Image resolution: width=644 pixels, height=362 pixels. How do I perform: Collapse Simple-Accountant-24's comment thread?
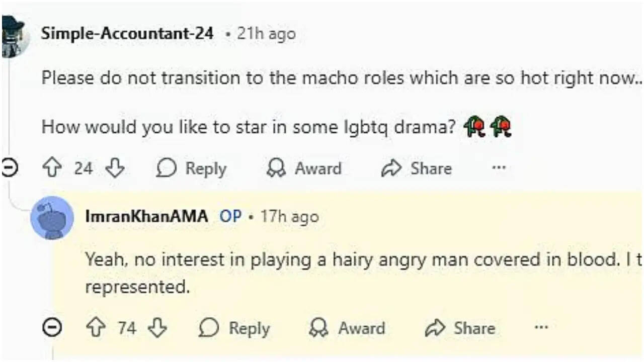(8, 168)
